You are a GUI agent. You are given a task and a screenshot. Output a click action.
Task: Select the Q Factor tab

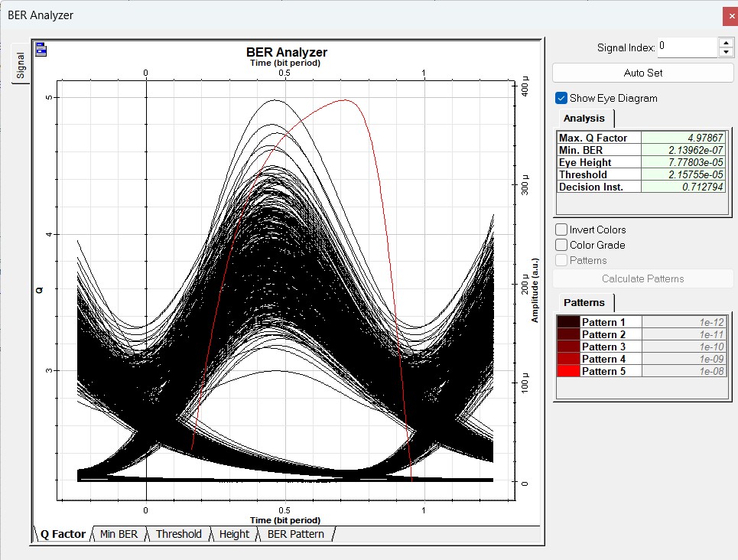63,534
